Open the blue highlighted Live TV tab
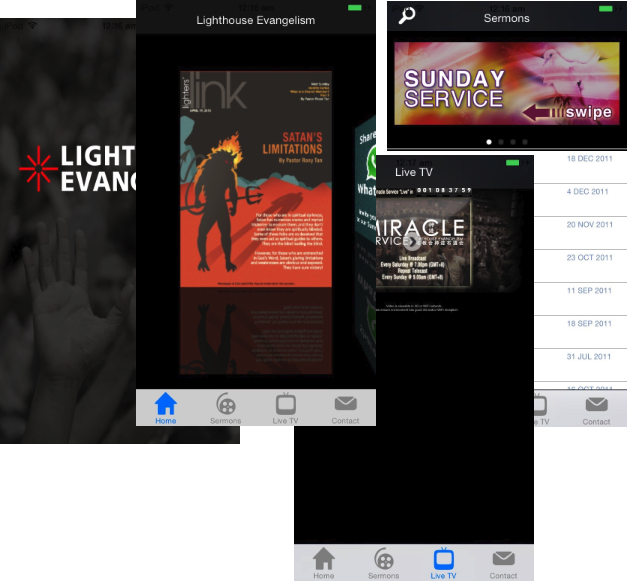 point(443,562)
